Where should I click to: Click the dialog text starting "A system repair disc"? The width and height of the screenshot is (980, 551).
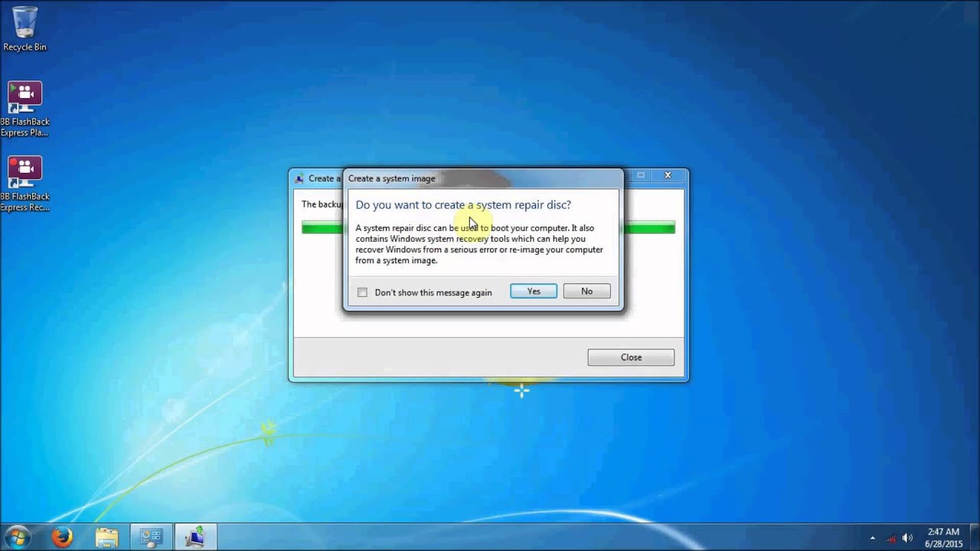[479, 244]
